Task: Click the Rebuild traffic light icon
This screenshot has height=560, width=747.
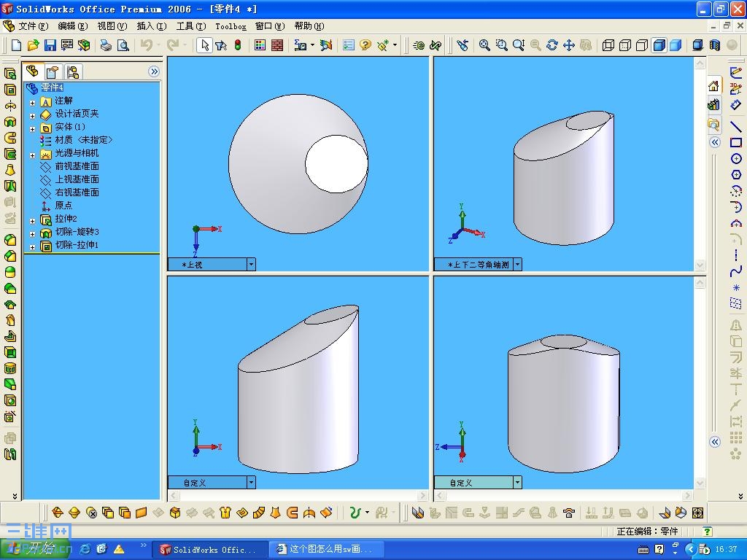Action: [238, 45]
